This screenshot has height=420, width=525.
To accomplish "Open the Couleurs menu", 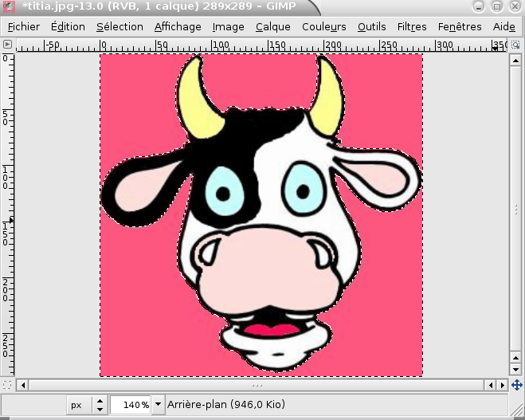I will (323, 26).
